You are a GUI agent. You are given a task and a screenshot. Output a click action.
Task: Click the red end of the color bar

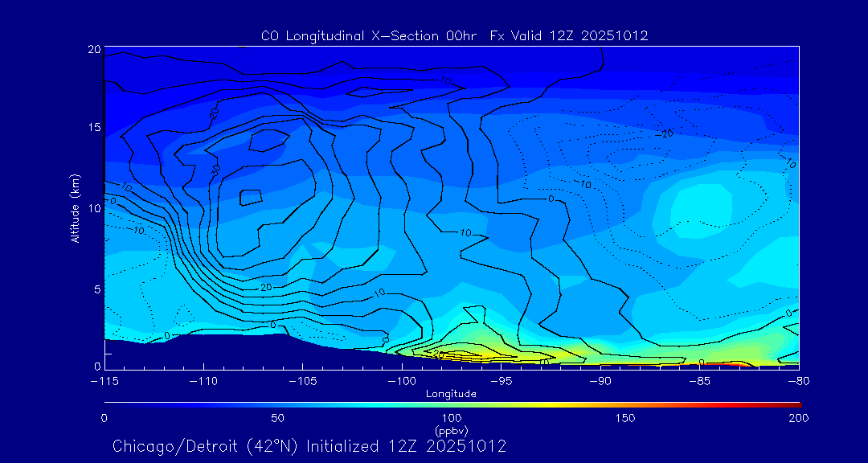coord(794,404)
